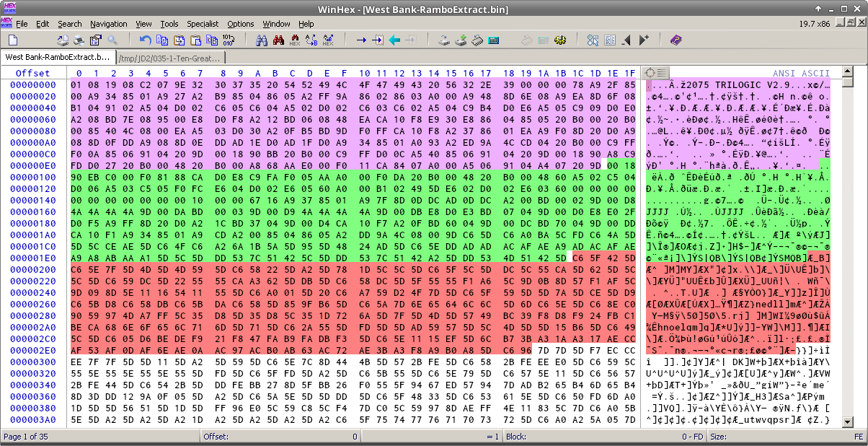
Task: Create a new file with the blank page icon
Action: (13, 40)
